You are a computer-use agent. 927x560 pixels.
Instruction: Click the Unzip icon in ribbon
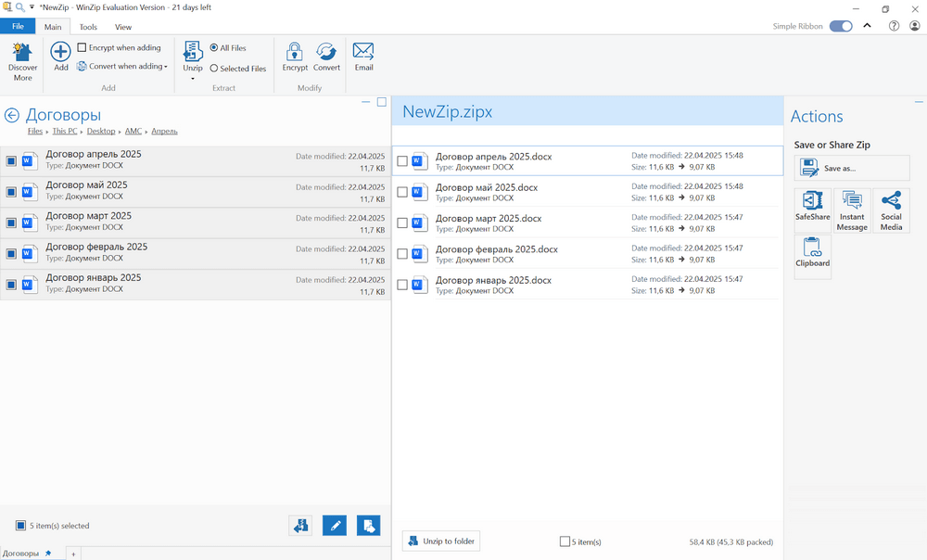coord(193,51)
